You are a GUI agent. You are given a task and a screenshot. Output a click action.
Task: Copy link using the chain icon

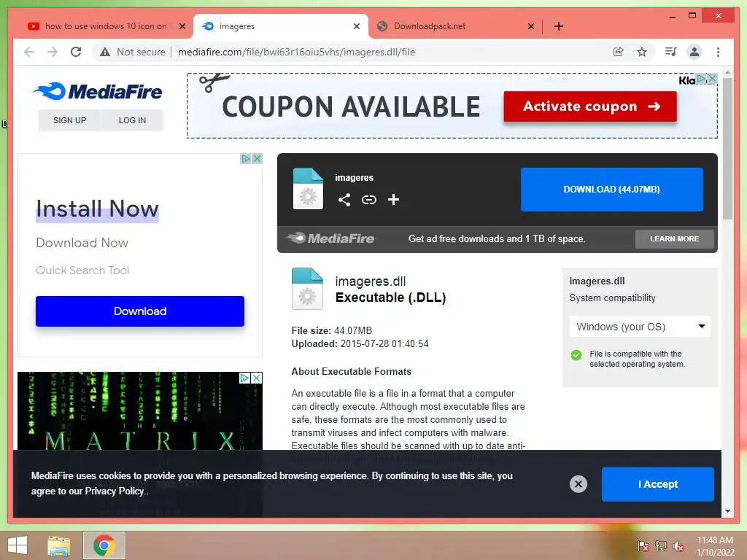click(x=368, y=200)
